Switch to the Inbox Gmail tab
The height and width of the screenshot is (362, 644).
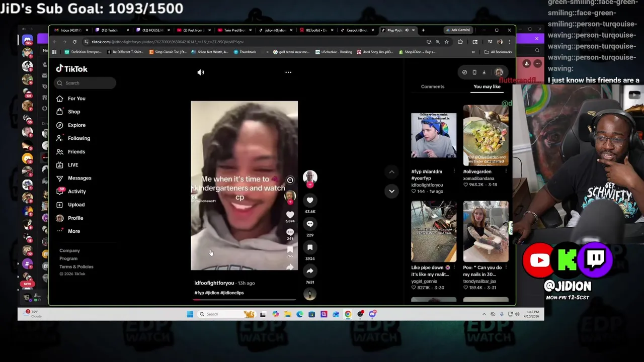click(x=70, y=30)
